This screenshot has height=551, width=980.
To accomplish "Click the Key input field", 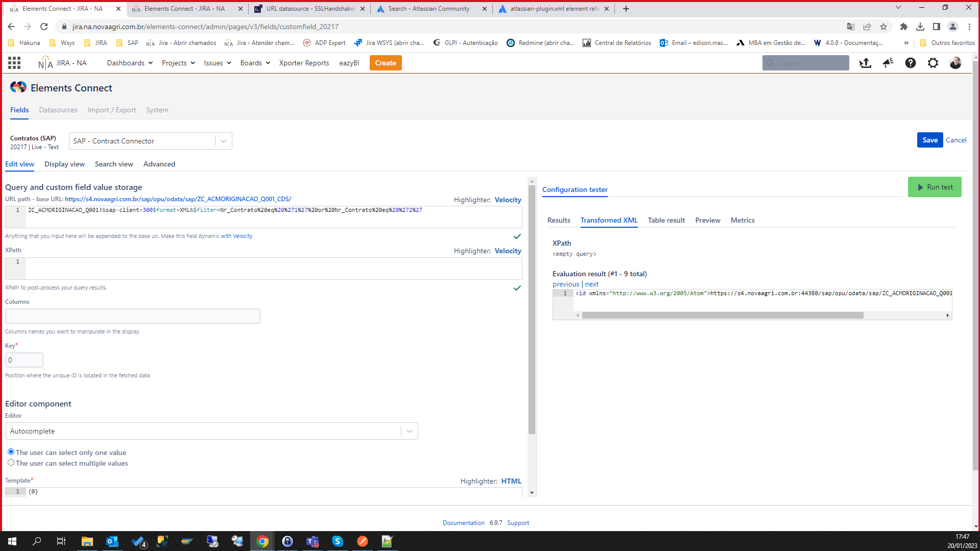I will tap(24, 360).
